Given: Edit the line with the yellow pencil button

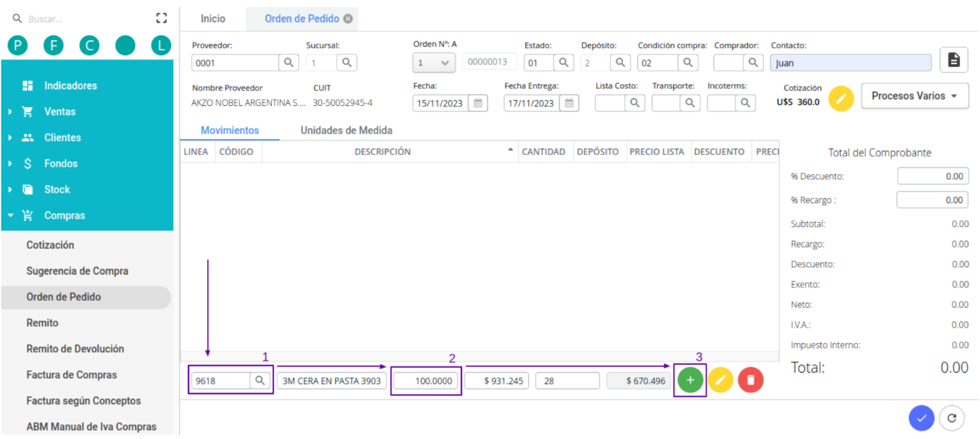Looking at the screenshot, I should pos(720,380).
